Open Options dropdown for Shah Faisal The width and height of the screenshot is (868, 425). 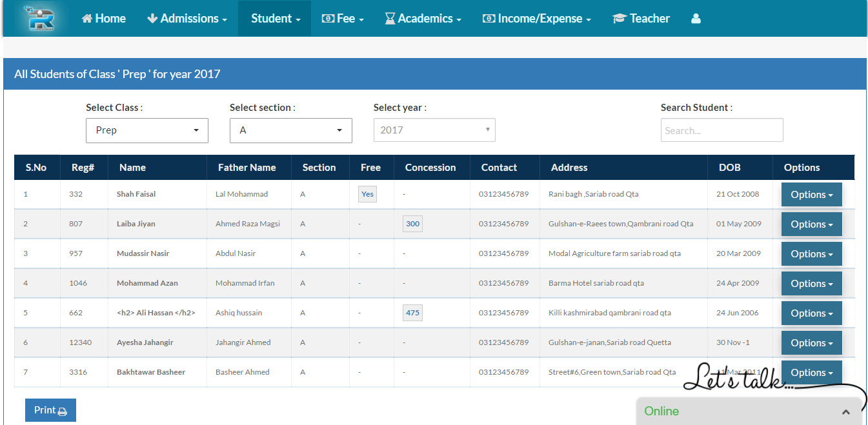pos(811,195)
